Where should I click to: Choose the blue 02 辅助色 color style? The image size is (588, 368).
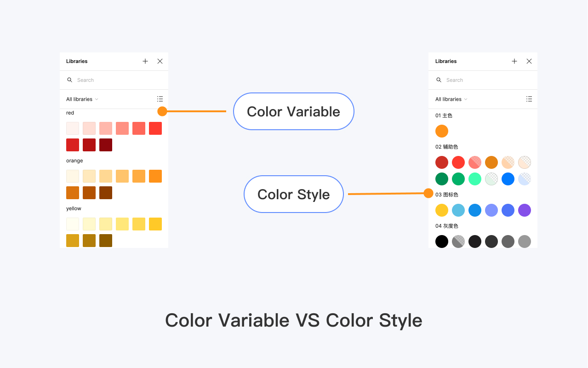pyautogui.click(x=508, y=179)
